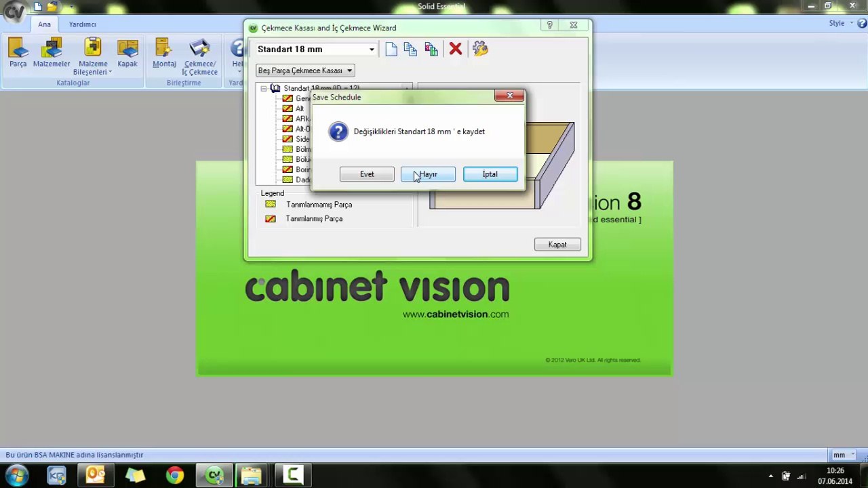Click Hayır in Save Schedule dialog
This screenshot has width=868, height=488.
(428, 174)
